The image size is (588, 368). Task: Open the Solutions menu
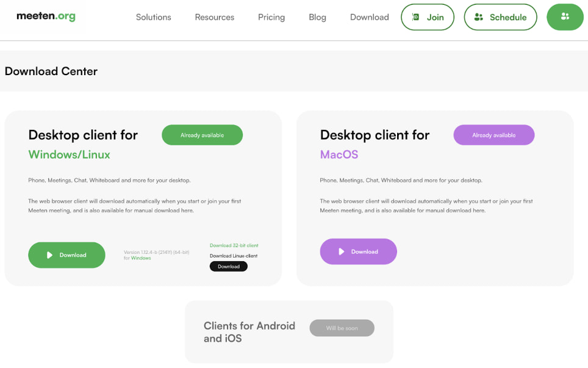coord(153,17)
